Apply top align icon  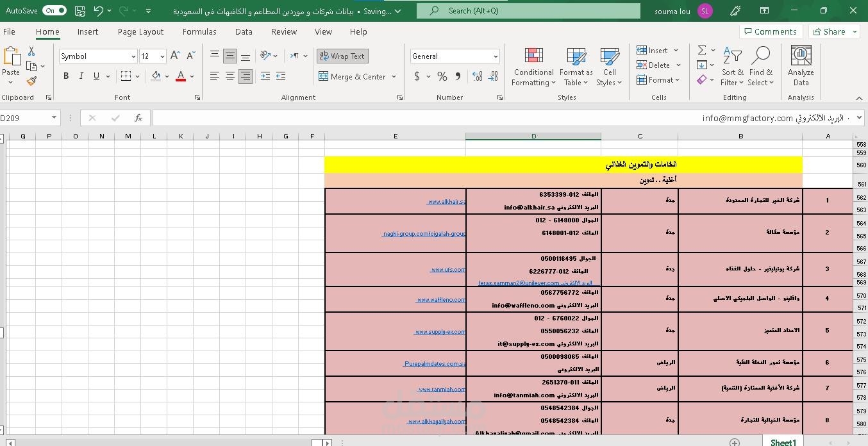pyautogui.click(x=215, y=56)
